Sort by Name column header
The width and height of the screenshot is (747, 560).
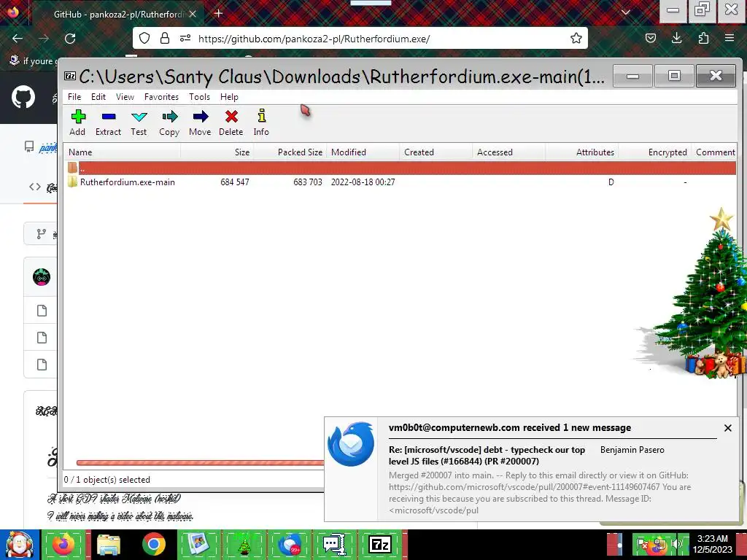(x=122, y=152)
